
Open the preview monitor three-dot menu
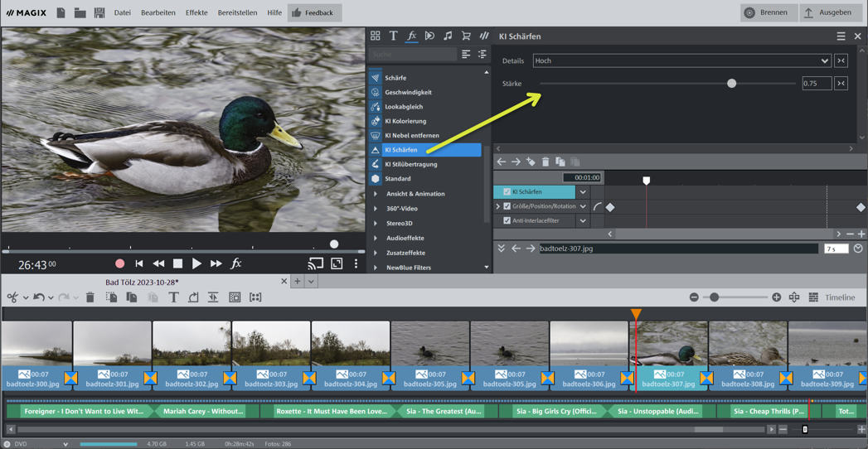(x=356, y=263)
